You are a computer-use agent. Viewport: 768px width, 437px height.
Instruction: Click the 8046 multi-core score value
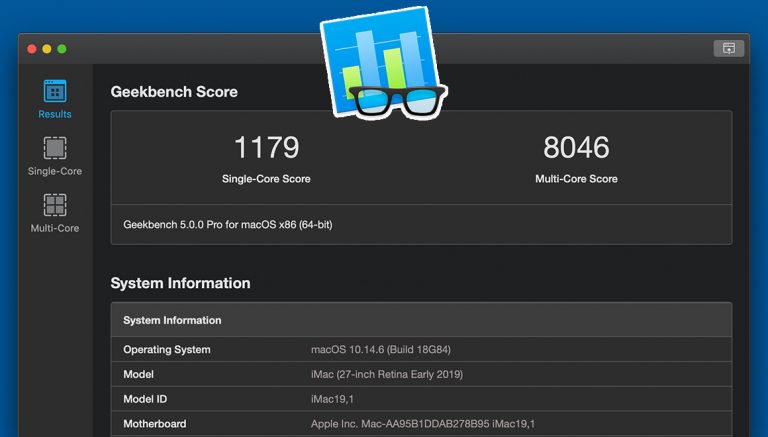576,147
